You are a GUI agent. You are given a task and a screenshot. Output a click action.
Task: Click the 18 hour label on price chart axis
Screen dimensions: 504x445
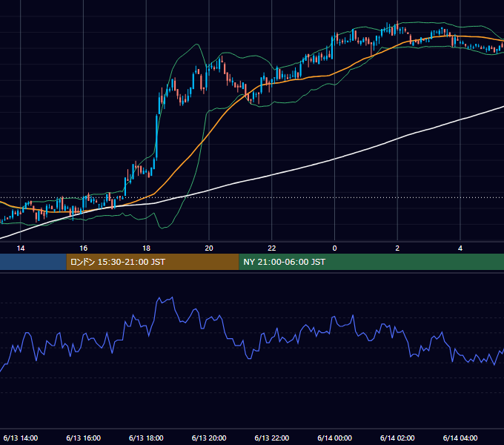(146, 248)
